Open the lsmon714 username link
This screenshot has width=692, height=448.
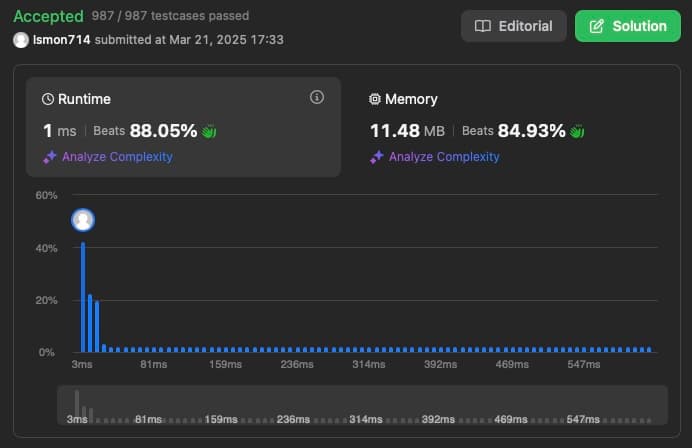[x=60, y=40]
